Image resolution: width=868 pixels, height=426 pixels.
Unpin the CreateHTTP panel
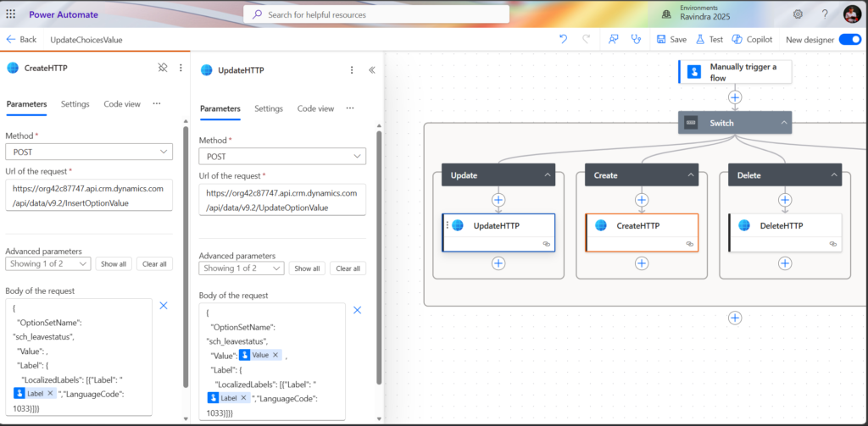tap(163, 68)
